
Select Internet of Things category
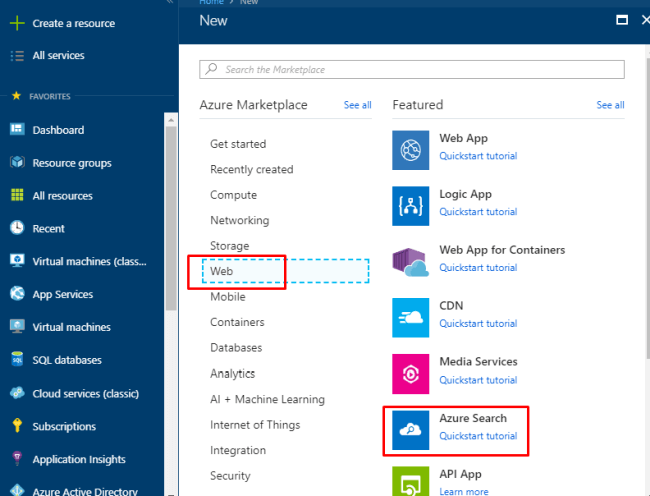255,425
